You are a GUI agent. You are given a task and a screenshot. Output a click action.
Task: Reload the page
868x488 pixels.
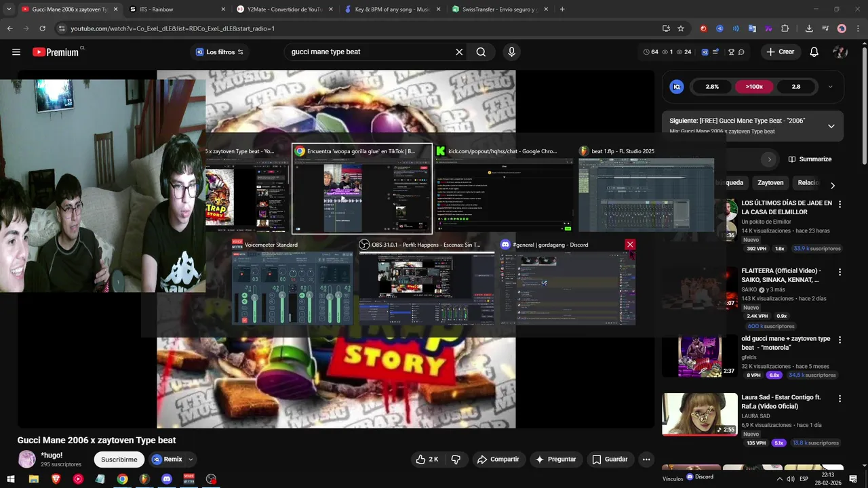point(42,28)
